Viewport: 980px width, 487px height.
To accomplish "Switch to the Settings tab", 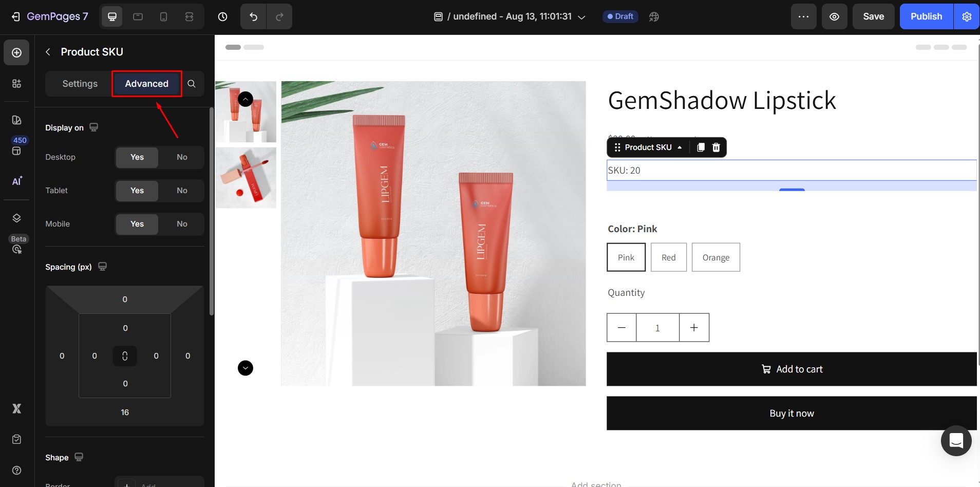I will (x=80, y=84).
